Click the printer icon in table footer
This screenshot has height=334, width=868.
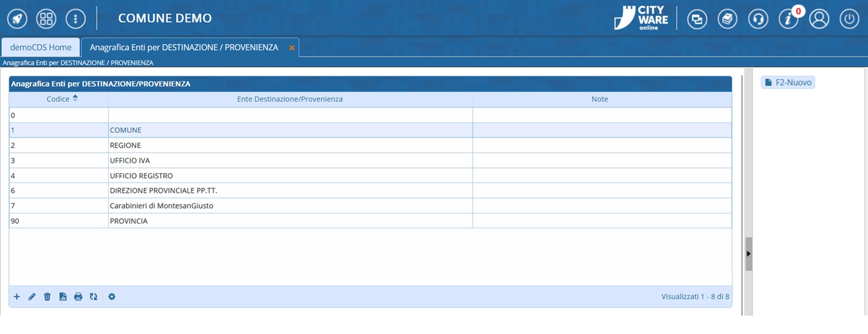pos(78,296)
